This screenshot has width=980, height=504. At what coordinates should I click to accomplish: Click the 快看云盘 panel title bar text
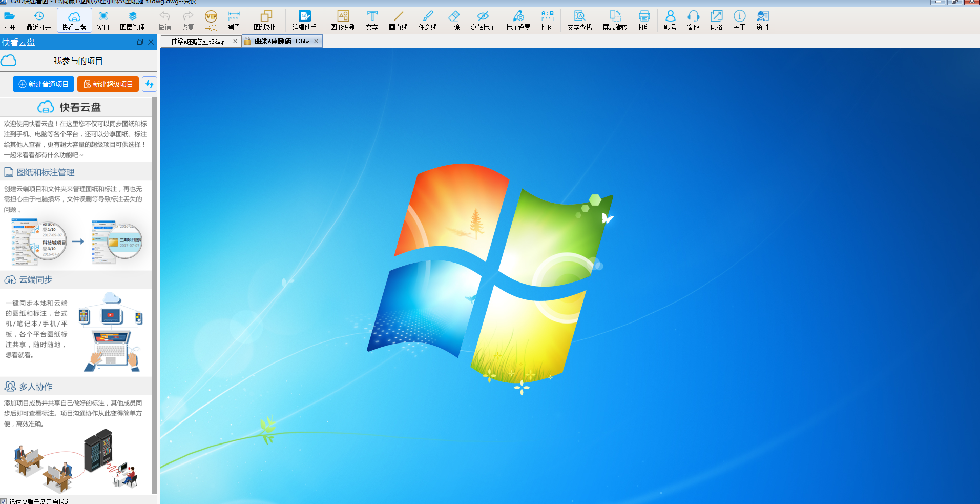tap(18, 42)
